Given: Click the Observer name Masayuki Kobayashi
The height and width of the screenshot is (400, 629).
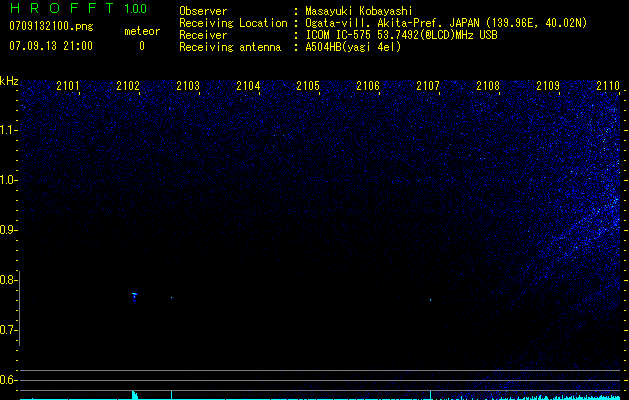Looking at the screenshot, I should coord(359,11).
